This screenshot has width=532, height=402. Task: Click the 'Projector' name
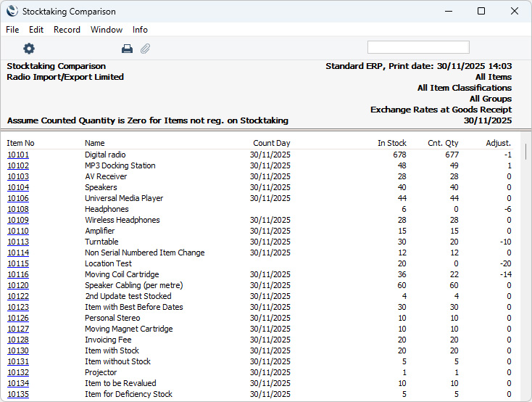coord(101,372)
